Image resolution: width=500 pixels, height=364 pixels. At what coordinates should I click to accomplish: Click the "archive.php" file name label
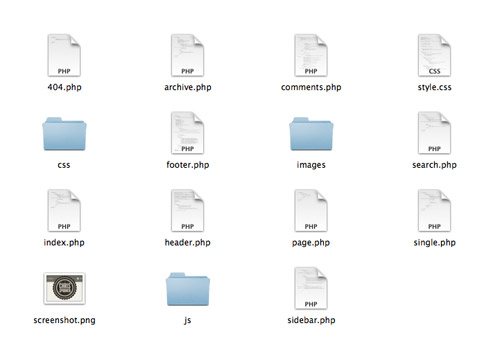coord(188,87)
